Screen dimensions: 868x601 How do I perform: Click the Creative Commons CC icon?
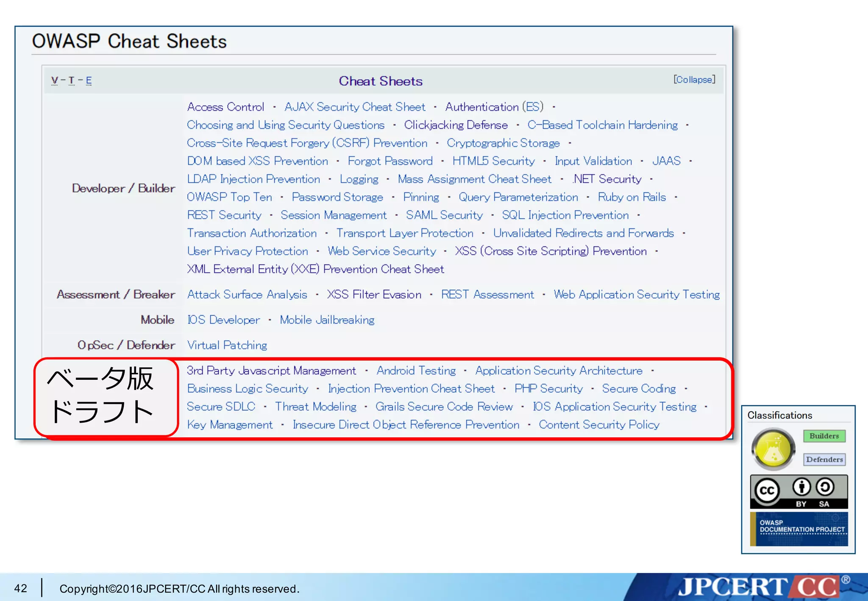[x=767, y=491]
